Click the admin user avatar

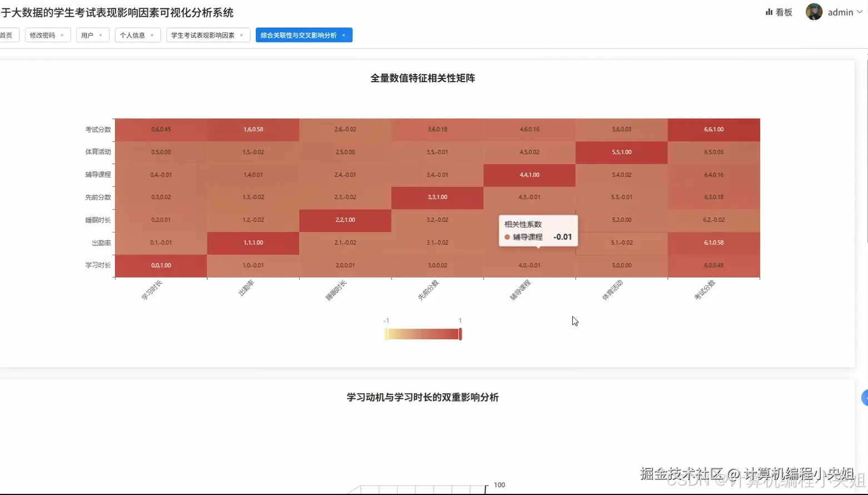pos(814,12)
